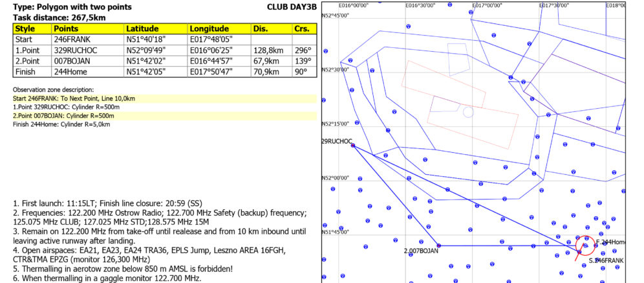Select the Start 246FRANK observation zone line
This screenshot has height=283, width=644.
(x=74, y=98)
